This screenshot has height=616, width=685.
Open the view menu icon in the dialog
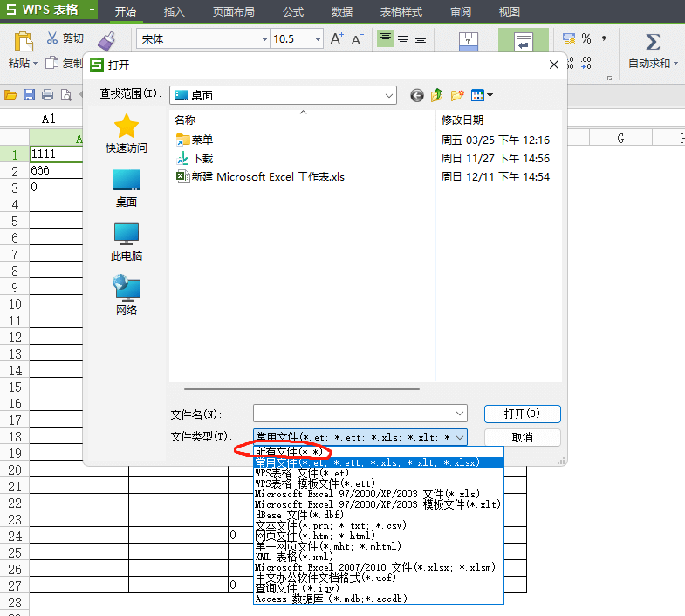click(x=481, y=95)
